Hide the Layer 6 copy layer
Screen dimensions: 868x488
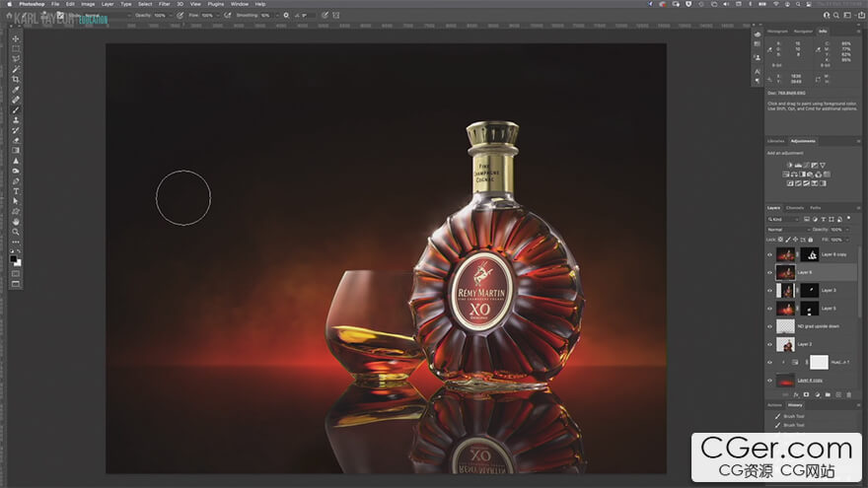coord(770,255)
